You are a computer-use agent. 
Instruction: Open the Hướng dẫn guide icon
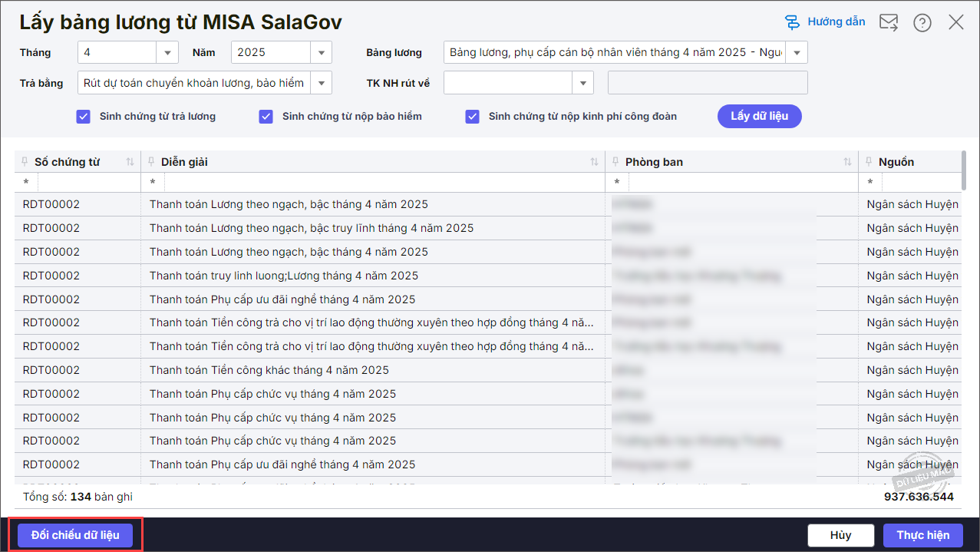[x=792, y=22]
